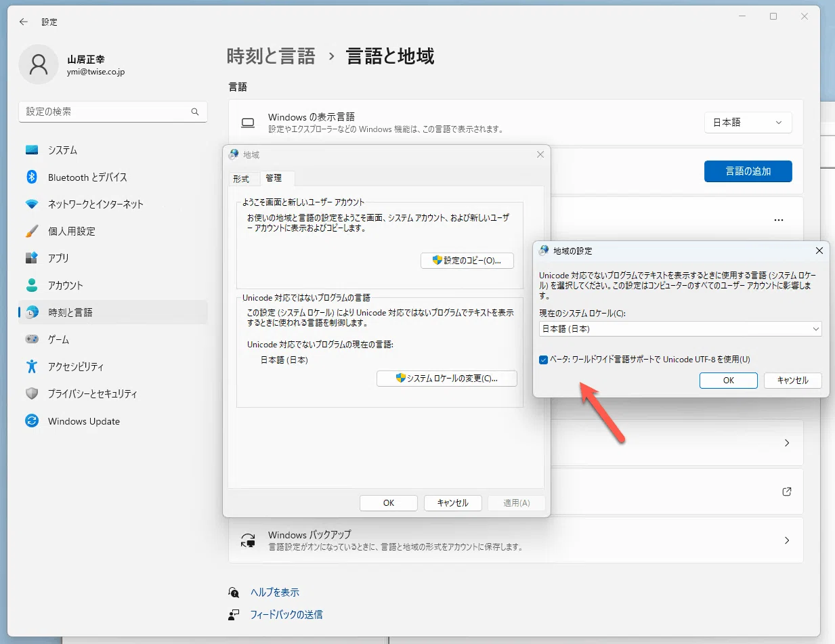Open フィードバックの送信 link

click(286, 615)
